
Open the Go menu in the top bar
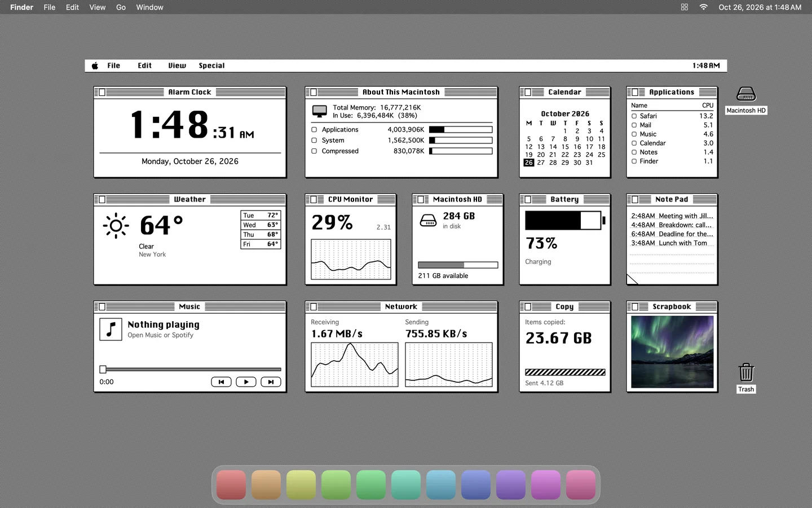pos(121,7)
